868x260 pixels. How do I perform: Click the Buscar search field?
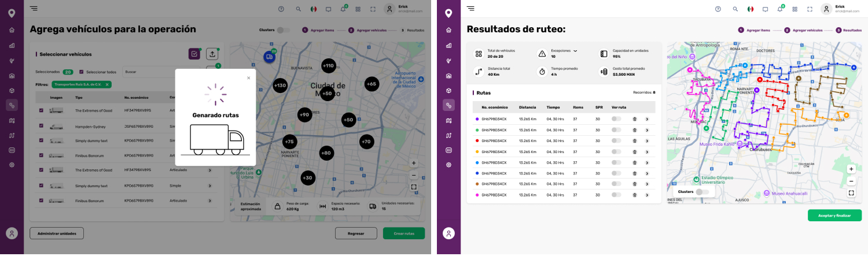[x=162, y=72]
